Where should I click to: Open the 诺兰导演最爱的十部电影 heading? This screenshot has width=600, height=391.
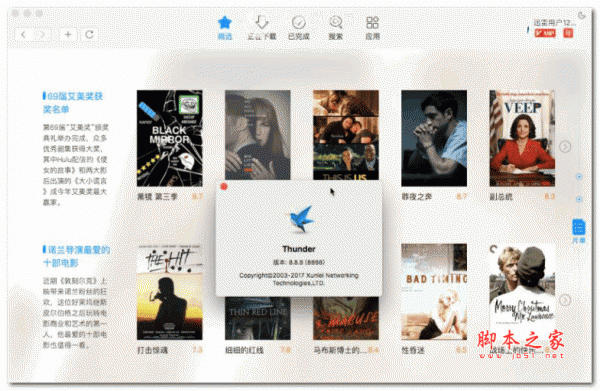[x=76, y=256]
